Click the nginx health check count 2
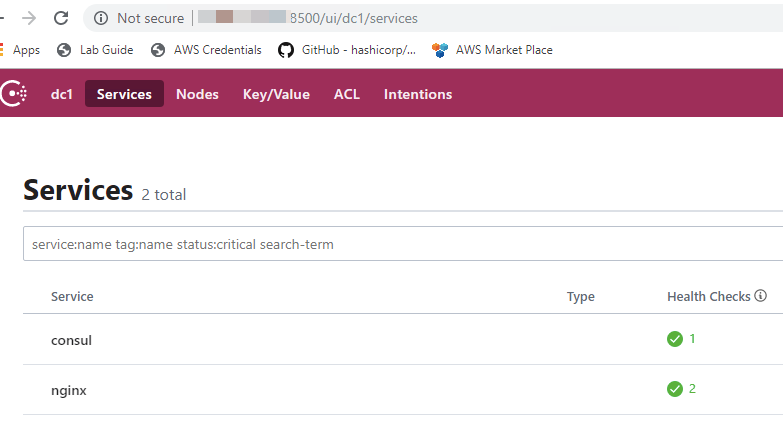The width and height of the screenshot is (783, 429). (692, 389)
